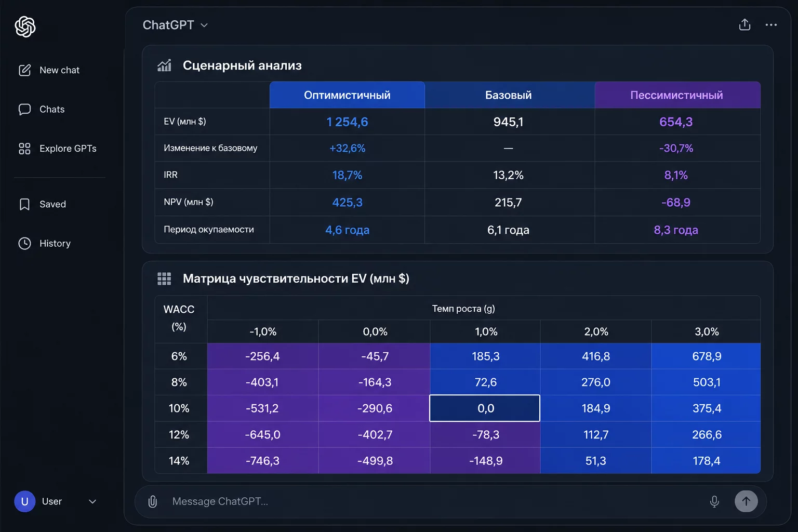Click the EV value 654,3

(x=676, y=122)
